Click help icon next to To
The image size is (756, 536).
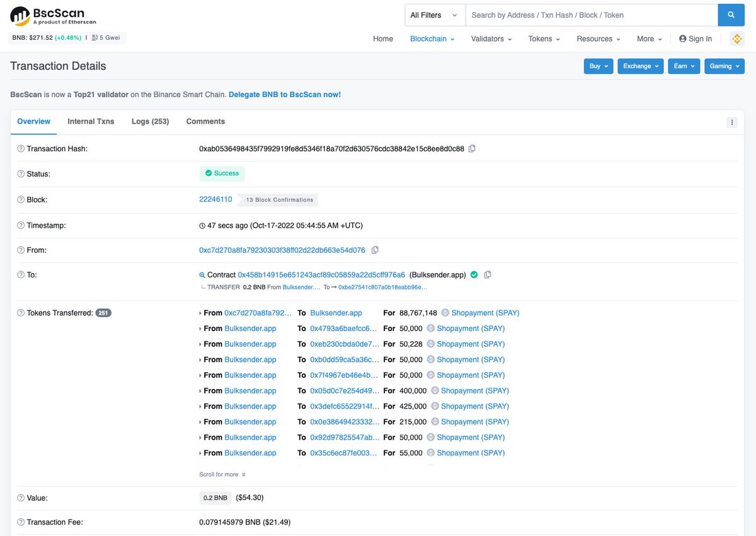point(21,275)
